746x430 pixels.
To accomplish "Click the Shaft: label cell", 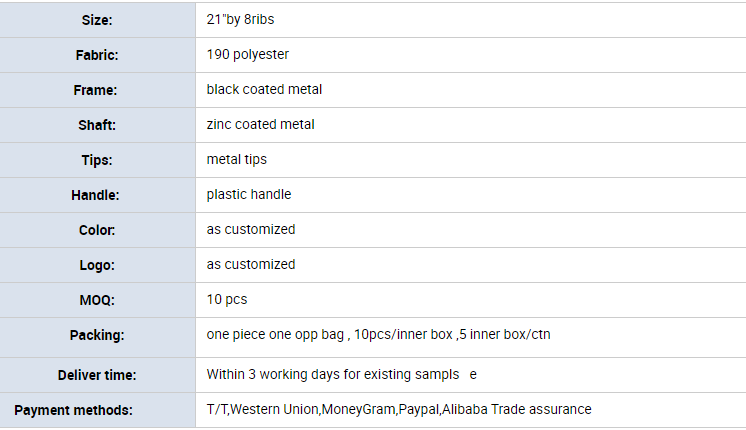I will pyautogui.click(x=97, y=125).
